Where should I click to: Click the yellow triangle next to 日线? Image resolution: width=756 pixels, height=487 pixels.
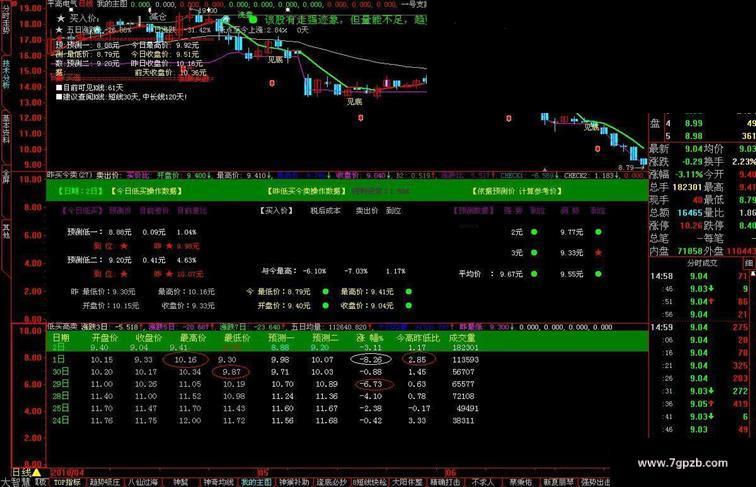pos(37,472)
